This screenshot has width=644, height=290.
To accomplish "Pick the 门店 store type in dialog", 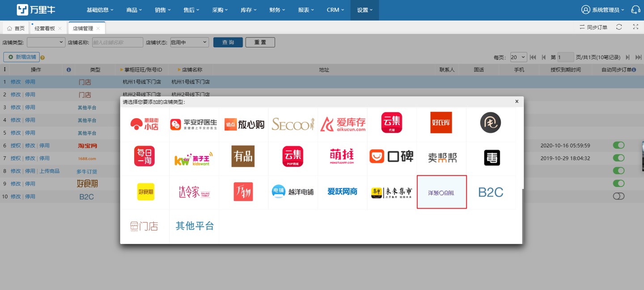I will (144, 226).
